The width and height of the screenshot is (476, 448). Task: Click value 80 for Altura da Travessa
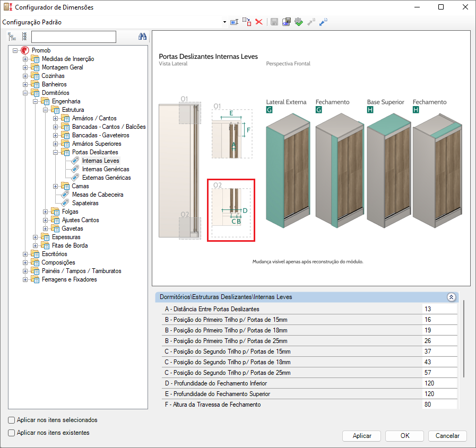coord(439,405)
